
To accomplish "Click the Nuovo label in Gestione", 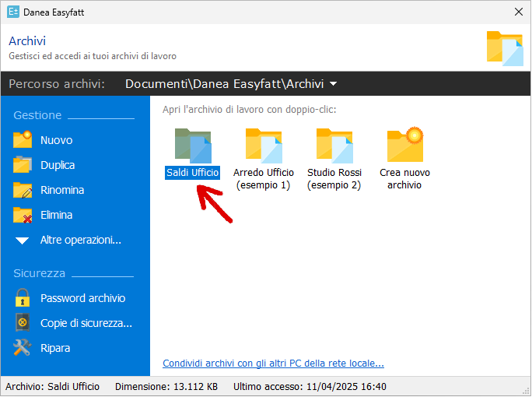I will (56, 140).
